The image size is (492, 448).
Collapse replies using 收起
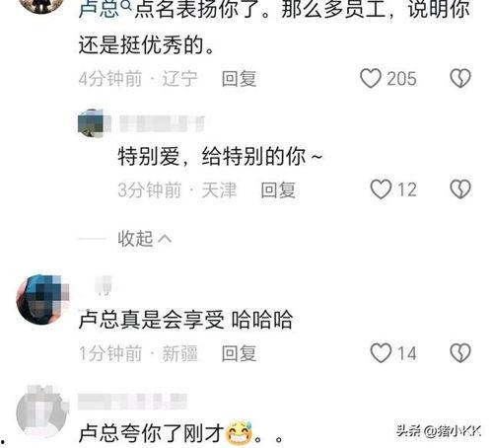click(135, 238)
